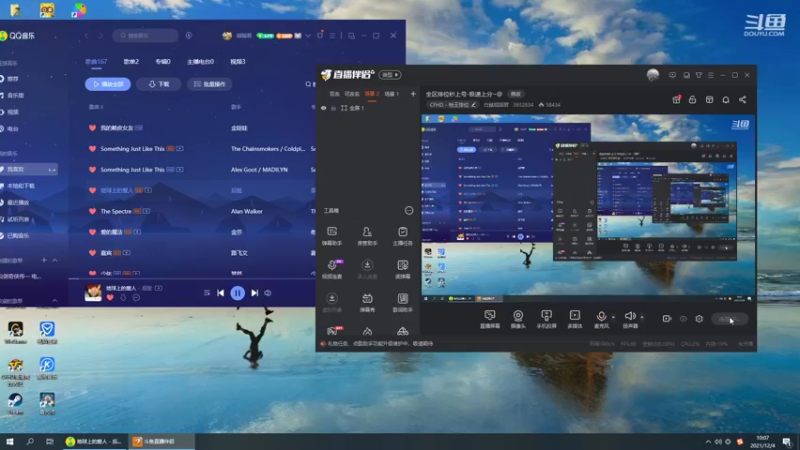The width and height of the screenshot is (800, 450).
Task: Select 场景 1 scene tab
Action: [392, 94]
